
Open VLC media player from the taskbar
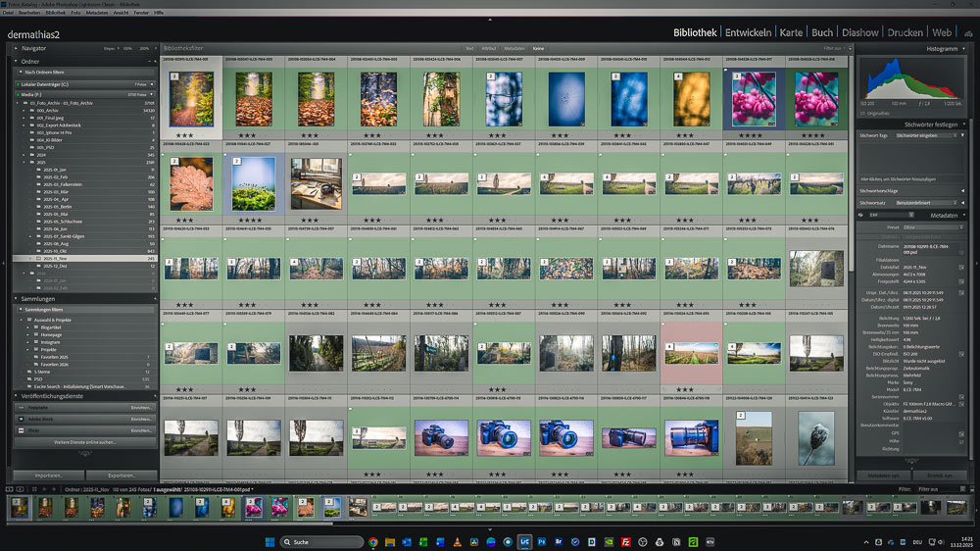(457, 542)
